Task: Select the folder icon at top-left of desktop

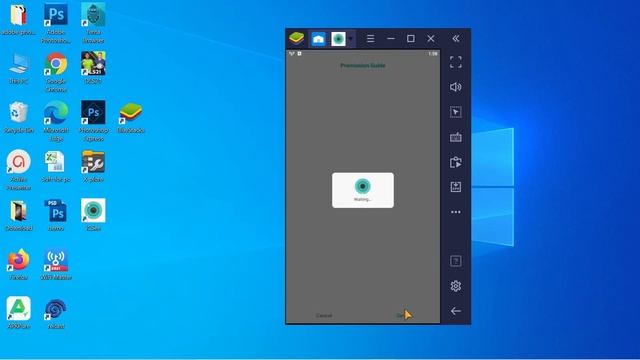Action: 18,19
